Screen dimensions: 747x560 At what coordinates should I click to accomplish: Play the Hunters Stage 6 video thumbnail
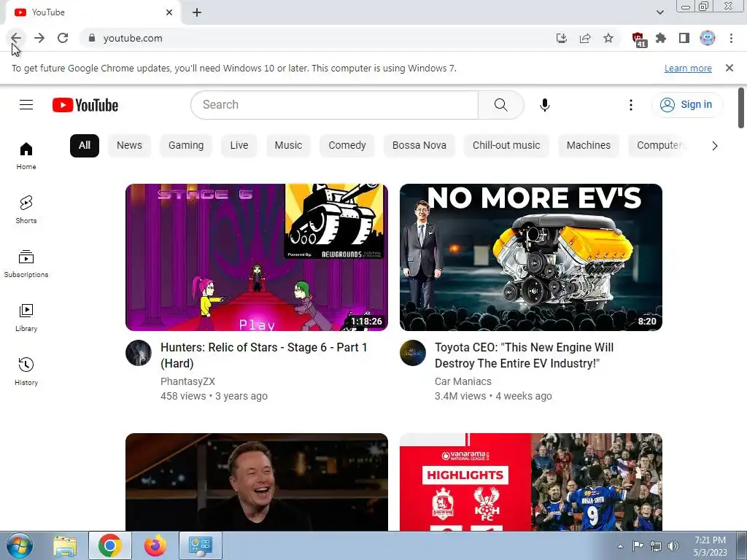[x=257, y=257]
